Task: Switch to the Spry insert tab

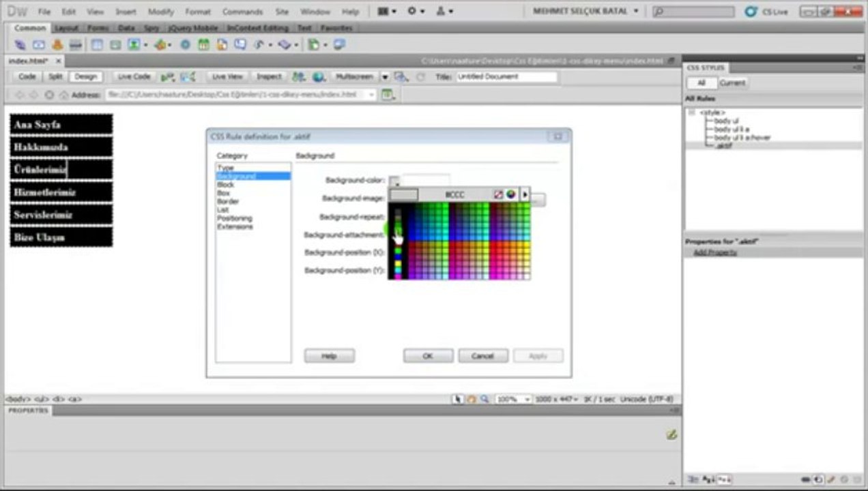Action: (151, 28)
